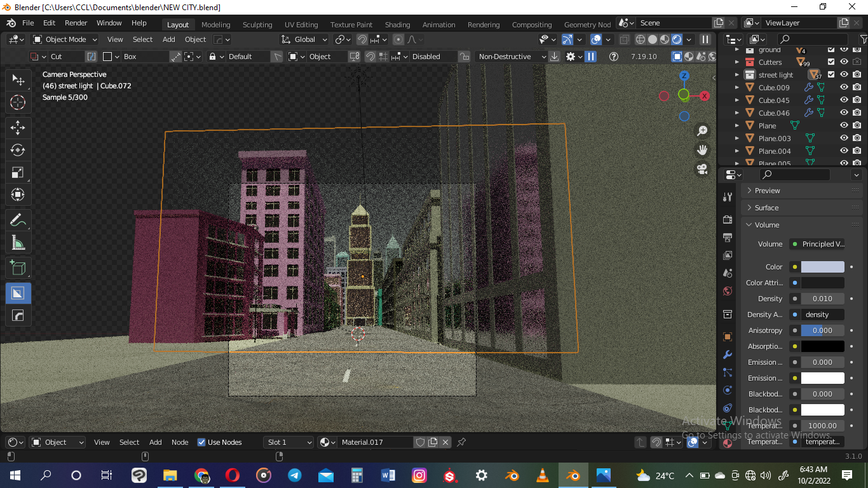Open the Slot 1 material slot dropdown
The height and width of the screenshot is (488, 868).
(289, 442)
